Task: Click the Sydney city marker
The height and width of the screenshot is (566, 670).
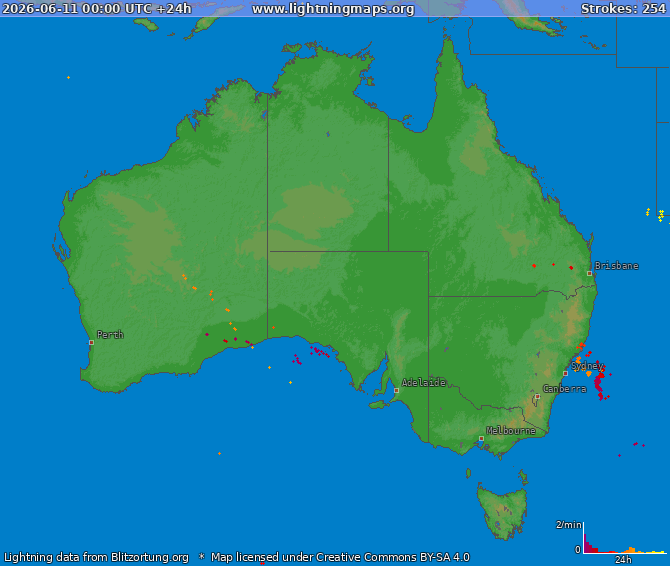Action: [565, 373]
